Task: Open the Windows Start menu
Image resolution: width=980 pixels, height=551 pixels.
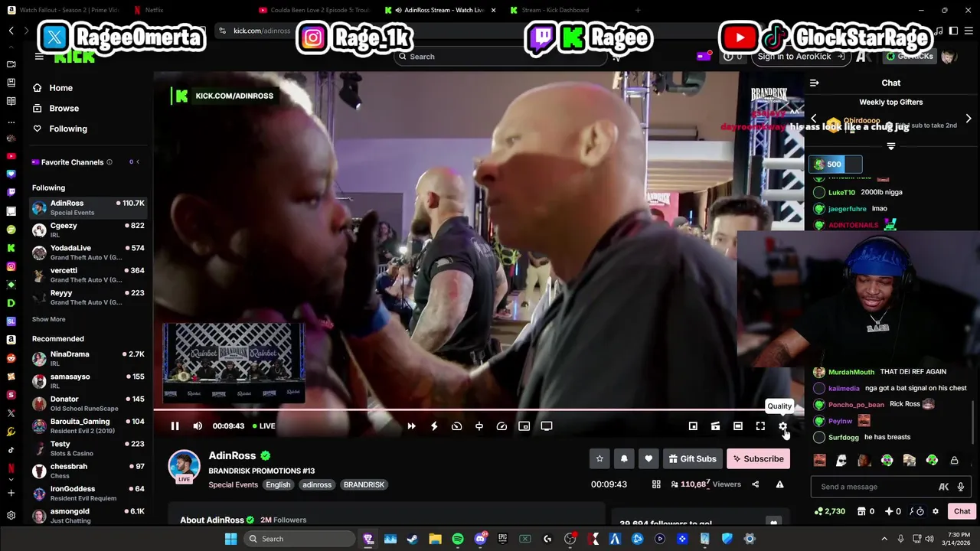Action: (x=230, y=539)
